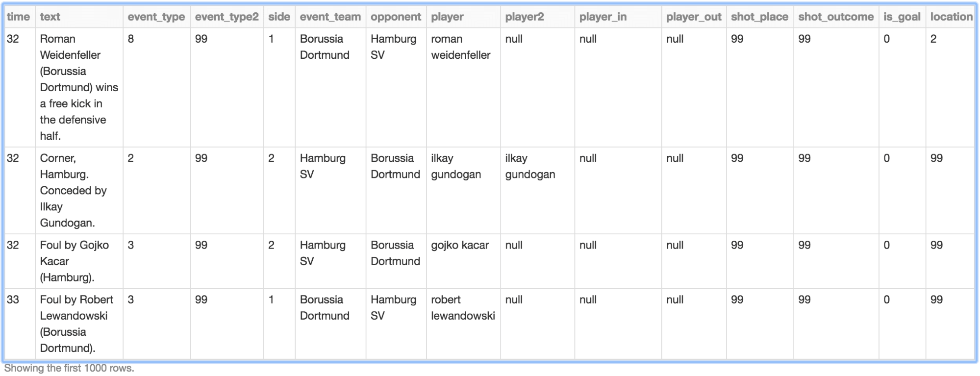Screen dimensions: 980x376
Task: Click the 'location' column header
Action: (x=951, y=17)
